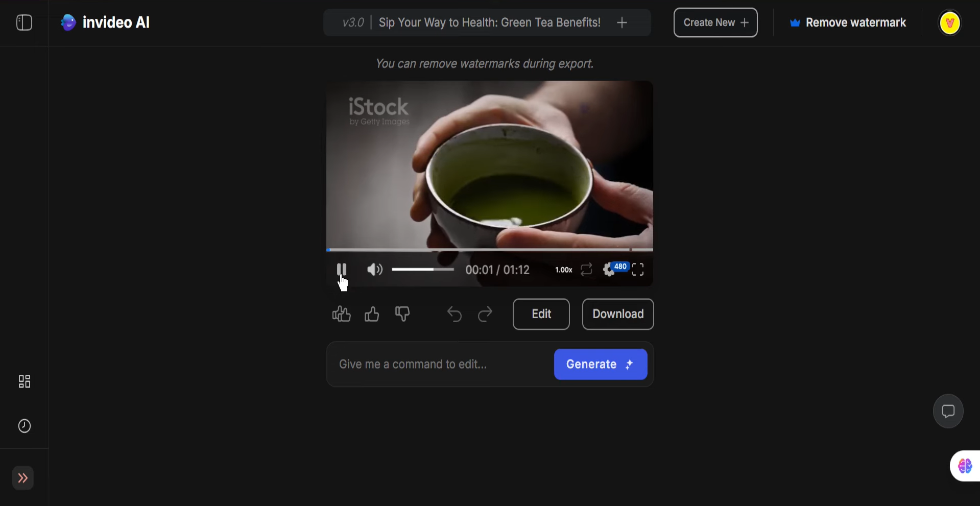Give the video a thumbs up

point(372,314)
